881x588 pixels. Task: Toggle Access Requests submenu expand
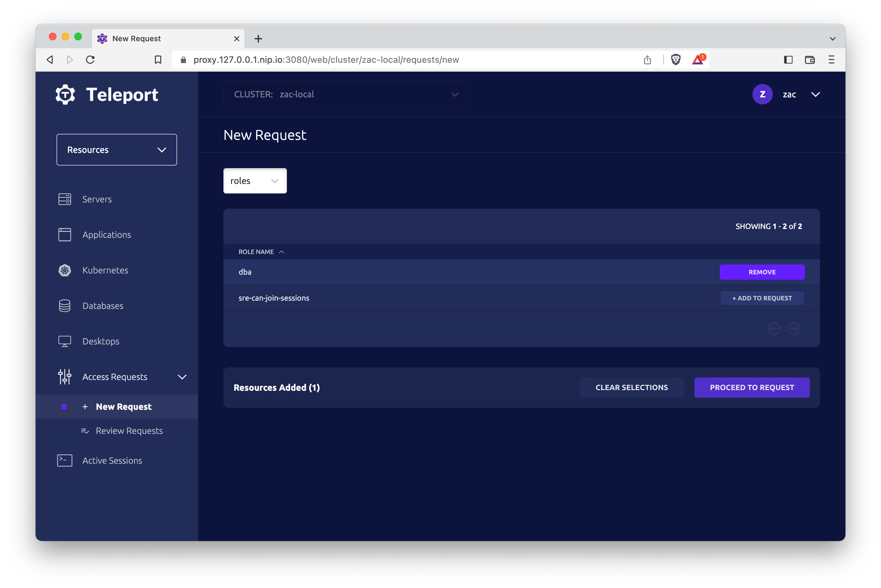182,377
